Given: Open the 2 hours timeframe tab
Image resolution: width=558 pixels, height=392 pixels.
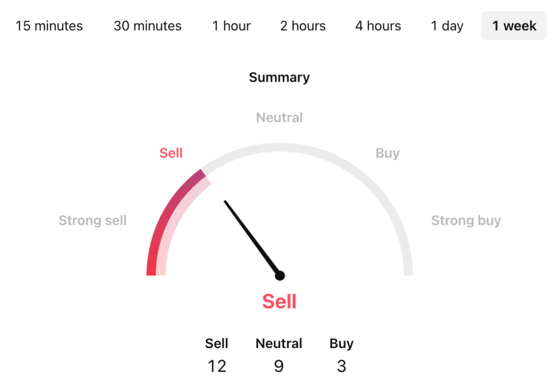Looking at the screenshot, I should pos(303,26).
